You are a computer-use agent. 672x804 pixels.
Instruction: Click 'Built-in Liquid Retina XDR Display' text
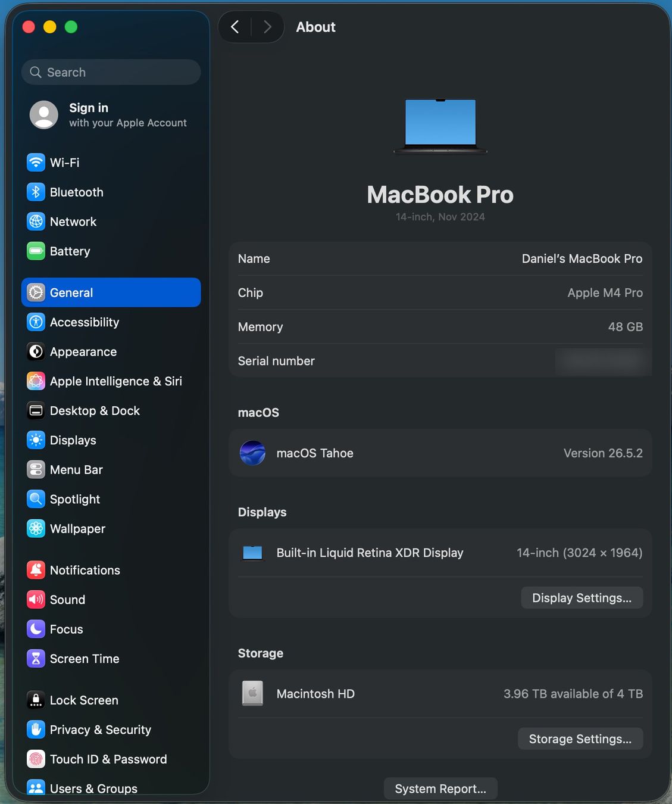coord(370,553)
